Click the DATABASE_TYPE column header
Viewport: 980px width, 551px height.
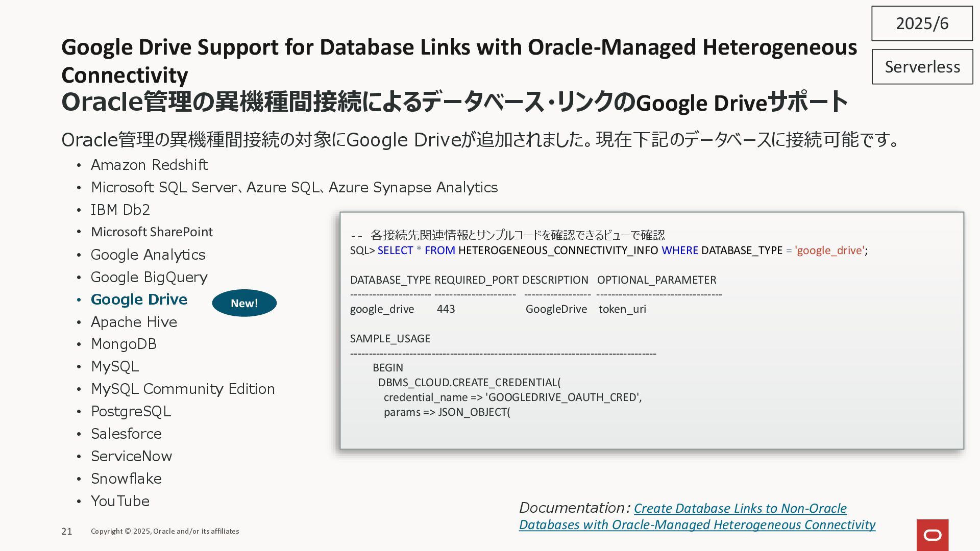tap(390, 280)
